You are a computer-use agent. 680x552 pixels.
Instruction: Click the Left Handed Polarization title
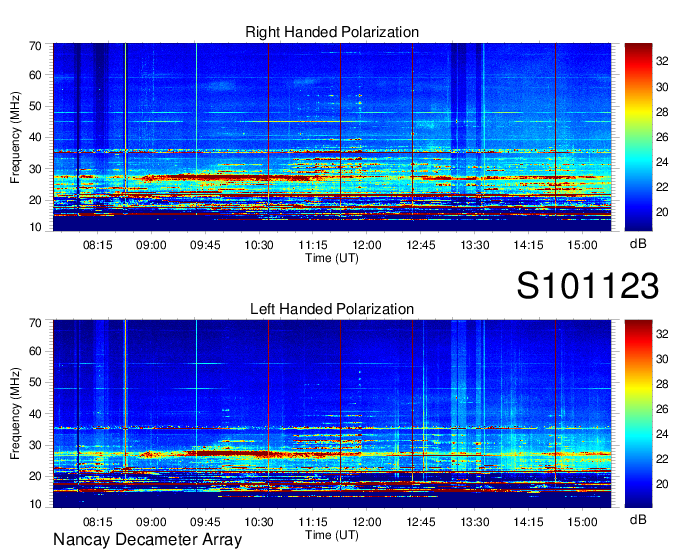coord(332,309)
